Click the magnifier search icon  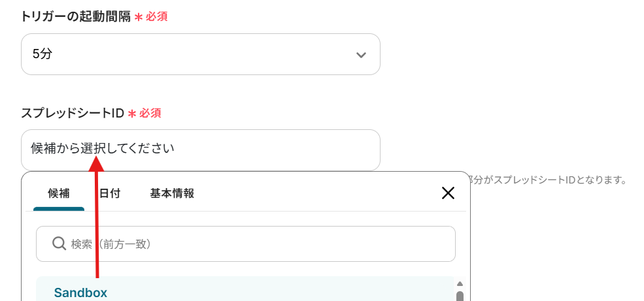pyautogui.click(x=59, y=244)
